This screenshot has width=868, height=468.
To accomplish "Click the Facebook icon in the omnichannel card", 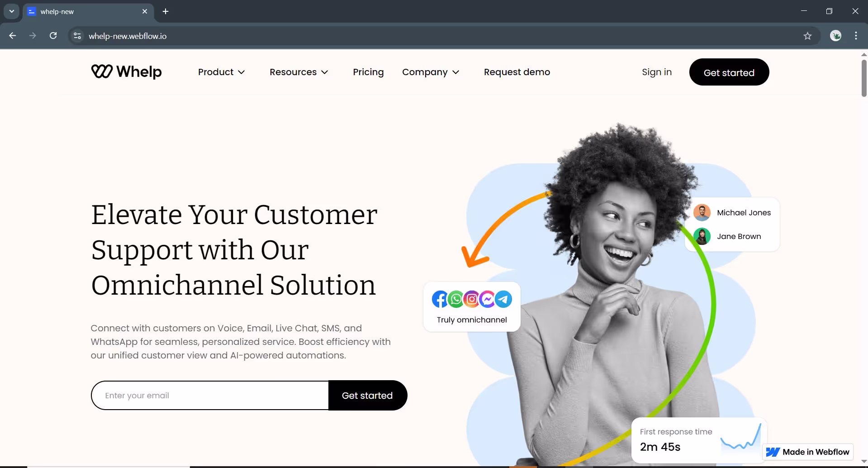I will [439, 299].
